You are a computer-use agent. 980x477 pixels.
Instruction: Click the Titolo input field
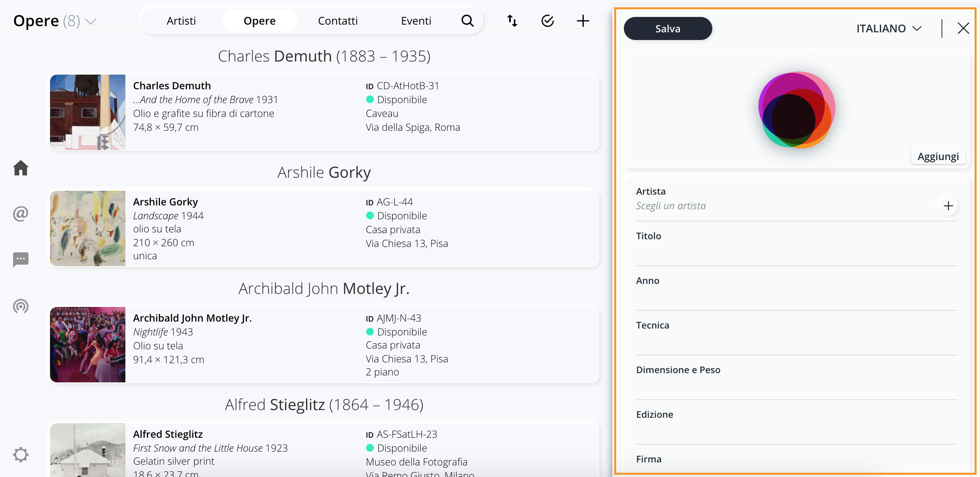click(797, 244)
